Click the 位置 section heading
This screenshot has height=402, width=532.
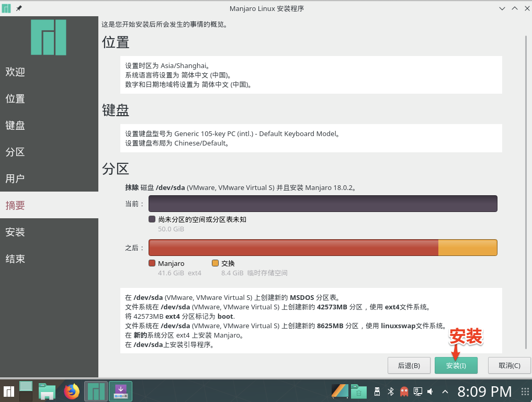pyautogui.click(x=116, y=42)
